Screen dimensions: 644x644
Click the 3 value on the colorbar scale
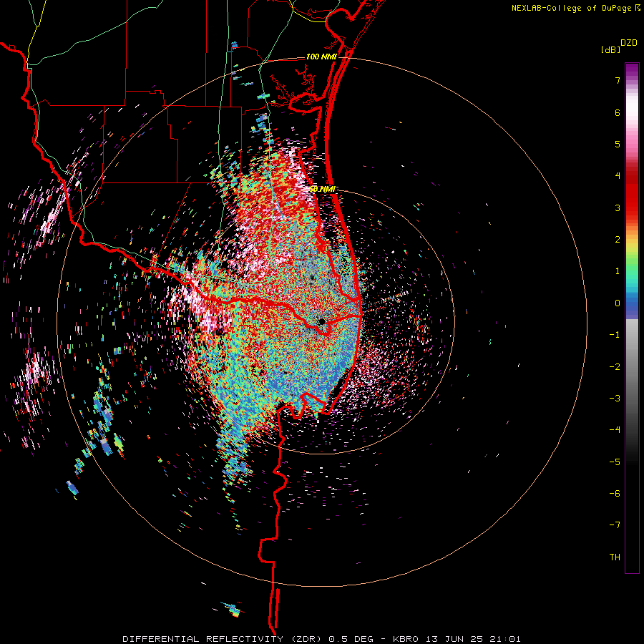point(618,208)
